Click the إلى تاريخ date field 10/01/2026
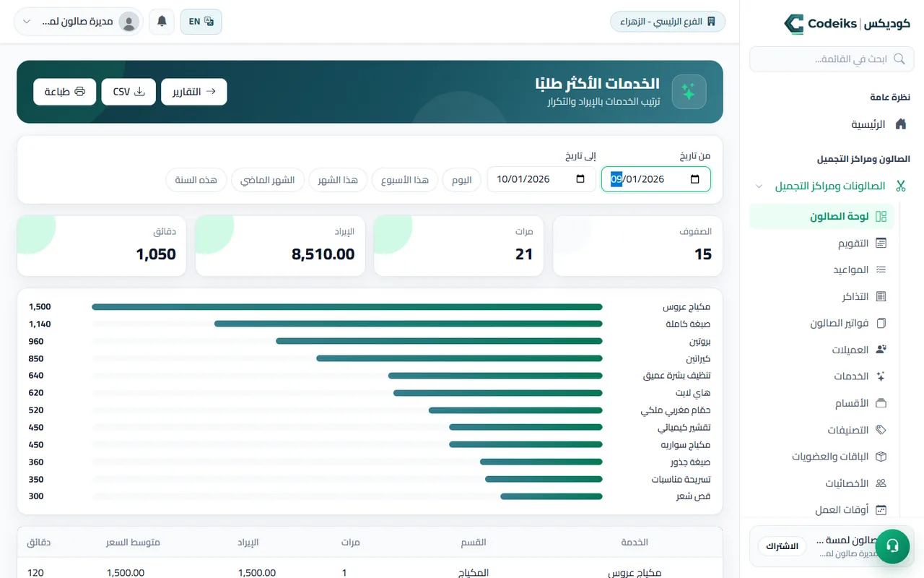 point(541,179)
